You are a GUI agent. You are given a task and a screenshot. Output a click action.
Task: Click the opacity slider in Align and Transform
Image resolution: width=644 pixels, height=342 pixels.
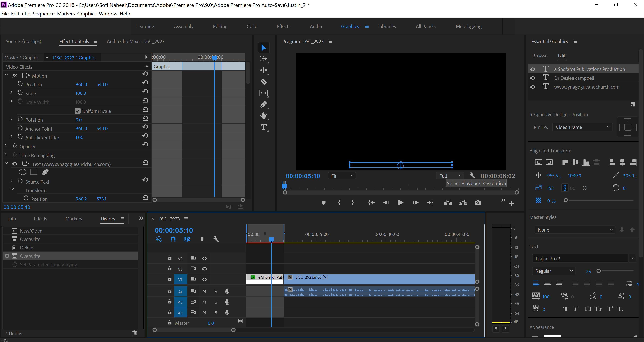pyautogui.click(x=599, y=200)
